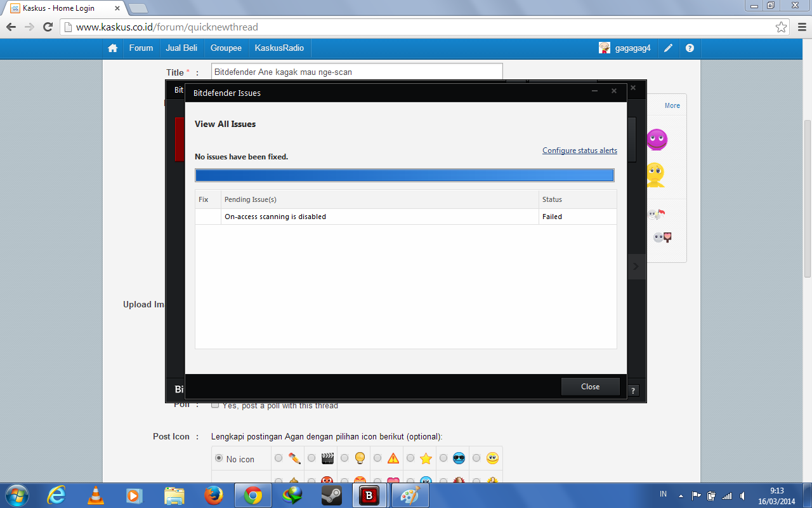
Task: Minimize the Bitdefender Issues dialog
Action: (595, 91)
